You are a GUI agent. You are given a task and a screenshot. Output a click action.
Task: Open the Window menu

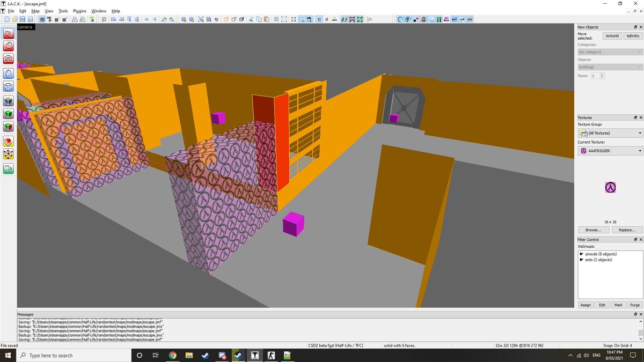click(99, 11)
